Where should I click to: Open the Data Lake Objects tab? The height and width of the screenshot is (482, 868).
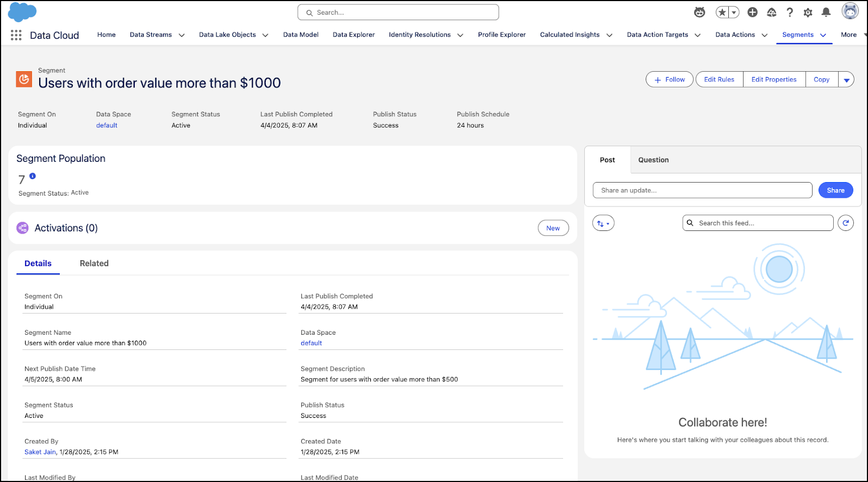[227, 35]
